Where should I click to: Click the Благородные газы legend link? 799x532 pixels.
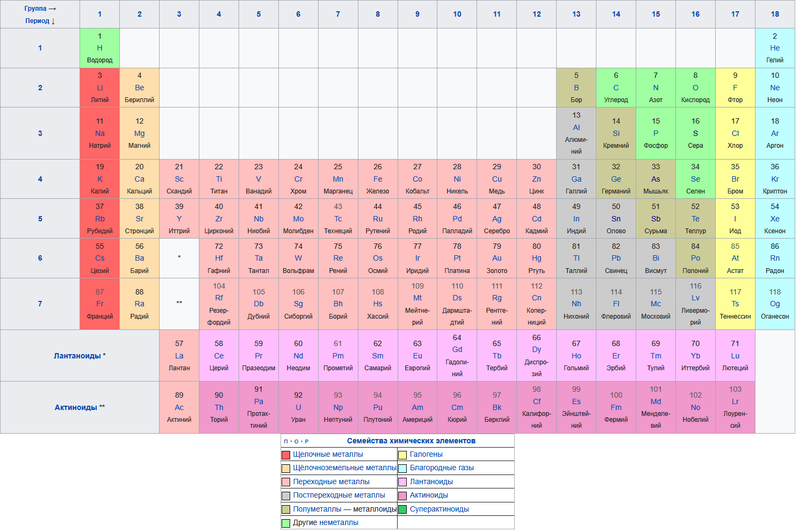[x=442, y=468]
